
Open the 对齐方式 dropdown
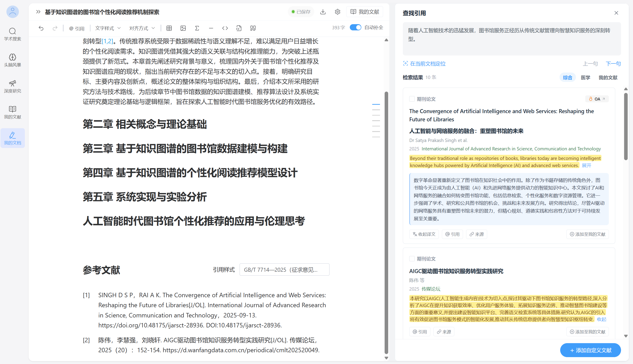click(x=142, y=28)
